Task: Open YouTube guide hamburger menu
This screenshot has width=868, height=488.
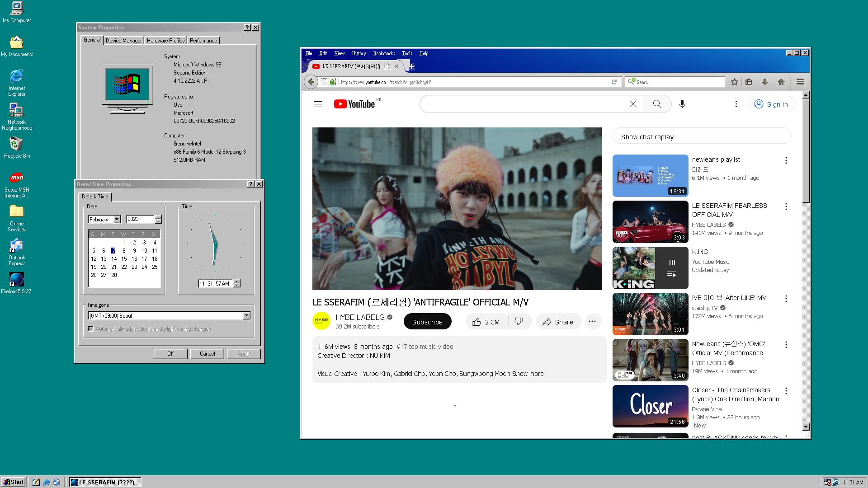Action: [x=318, y=104]
